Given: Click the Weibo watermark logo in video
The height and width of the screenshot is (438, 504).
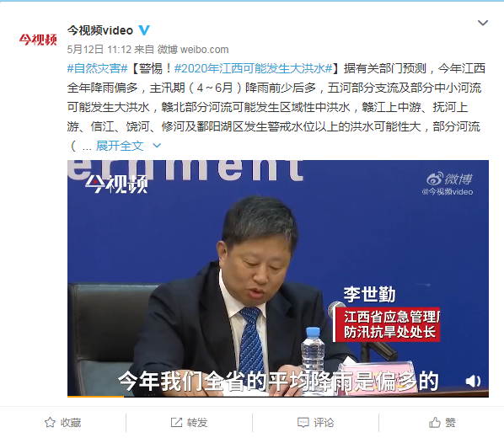Looking at the screenshot, I should [x=449, y=184].
